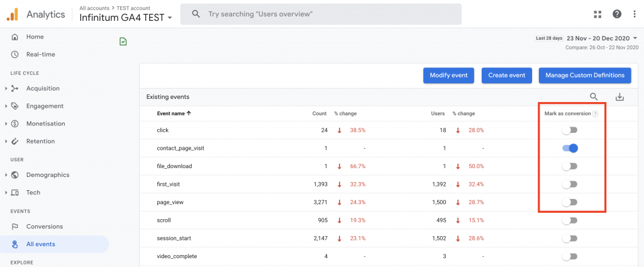The width and height of the screenshot is (644, 267).
Task: Expand the Engagement section arrow
Action: [6, 106]
